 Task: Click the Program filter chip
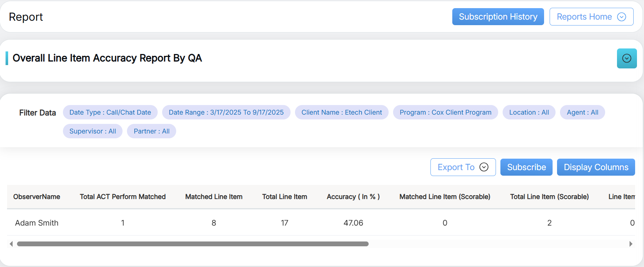coord(445,112)
